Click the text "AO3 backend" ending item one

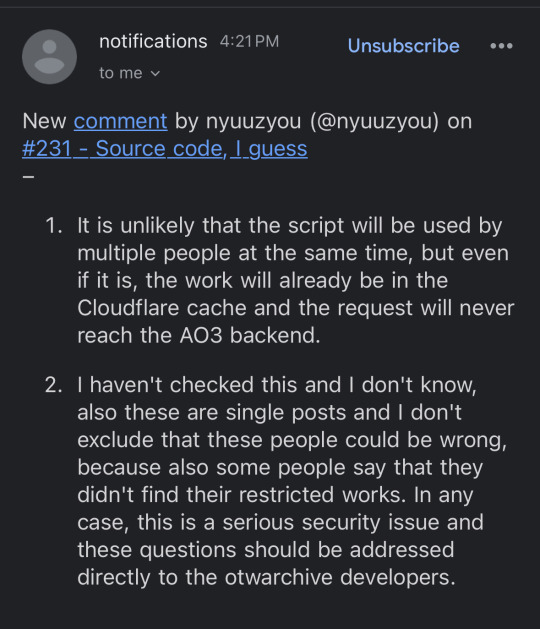click(249, 335)
